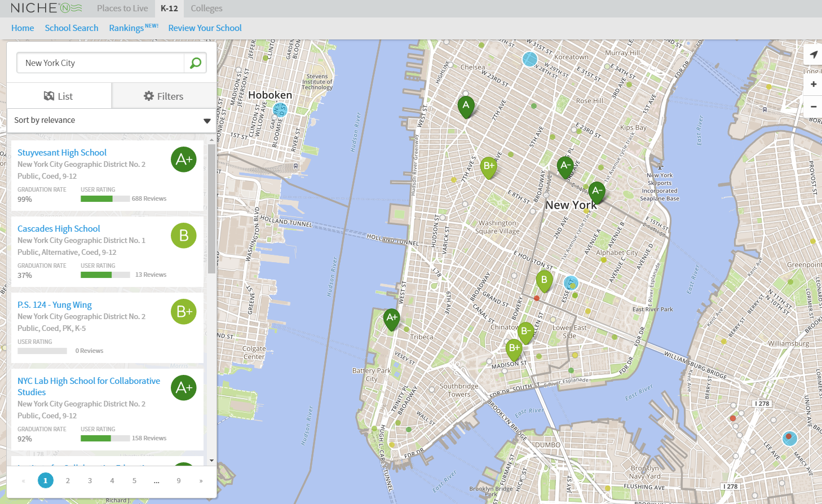Click the A grade map pin near Chelsea
The image size is (822, 504).
tap(466, 106)
